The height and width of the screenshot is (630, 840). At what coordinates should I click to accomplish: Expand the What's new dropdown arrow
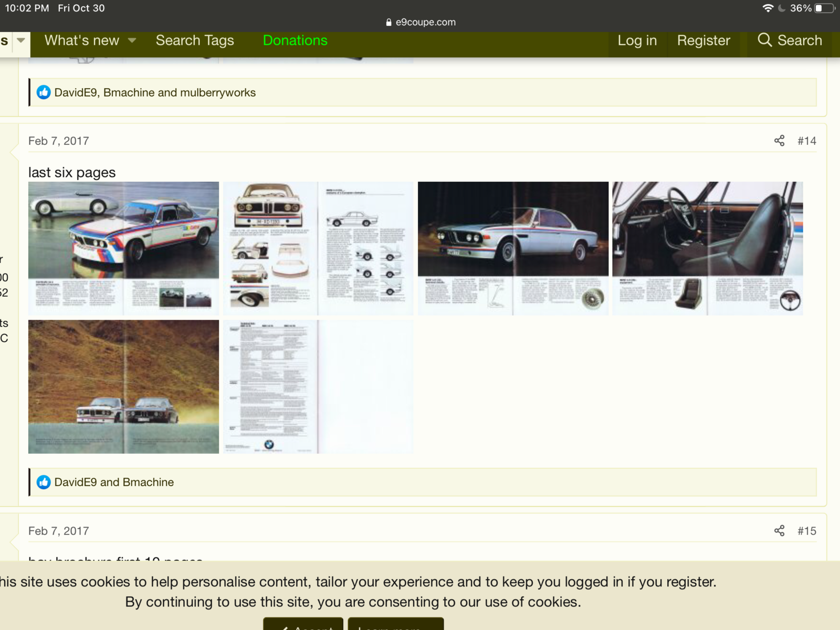(132, 40)
